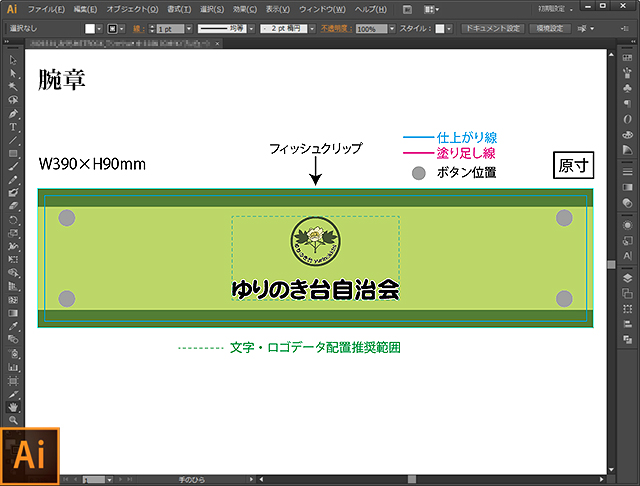
Task: Open the Align panel icon
Action: [627, 324]
